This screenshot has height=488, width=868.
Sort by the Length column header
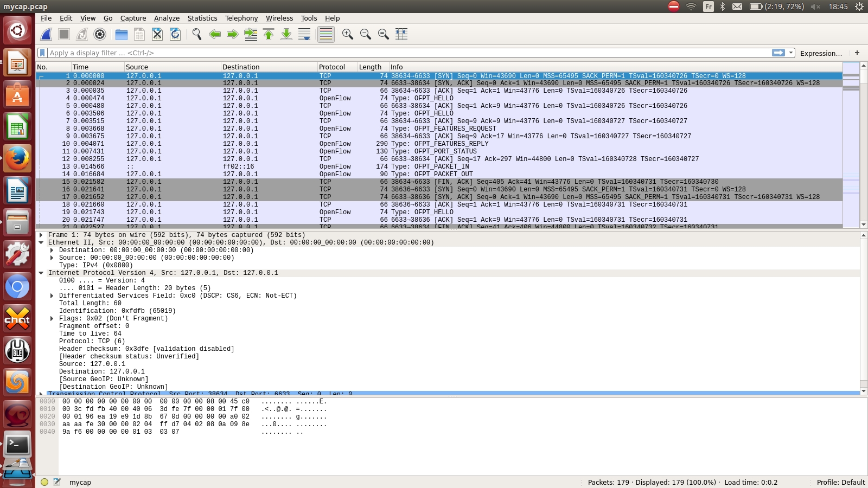coord(373,67)
